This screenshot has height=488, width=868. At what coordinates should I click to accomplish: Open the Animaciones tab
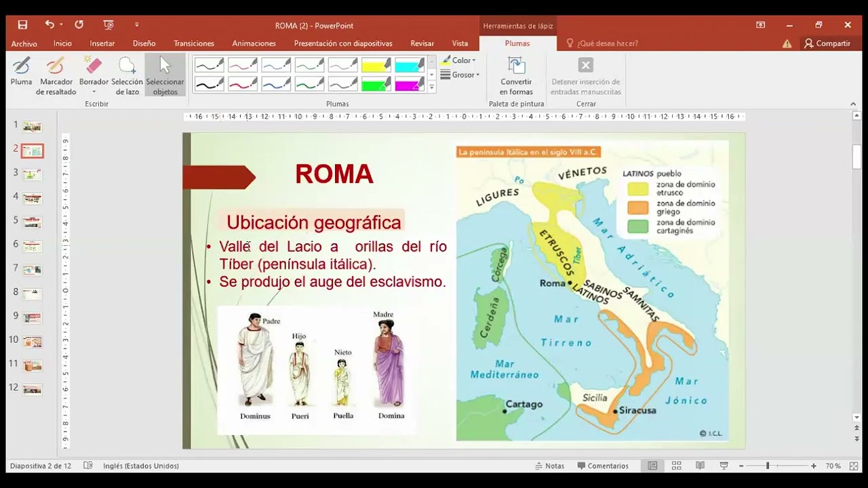[254, 43]
